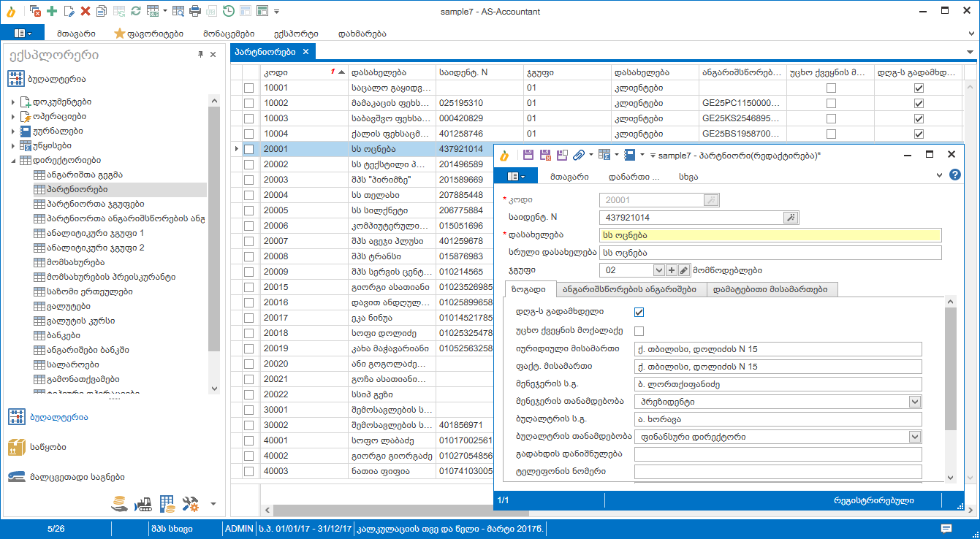Screen dimensions: 980x539
Task: Click the building with coins module icon
Action: (x=167, y=503)
